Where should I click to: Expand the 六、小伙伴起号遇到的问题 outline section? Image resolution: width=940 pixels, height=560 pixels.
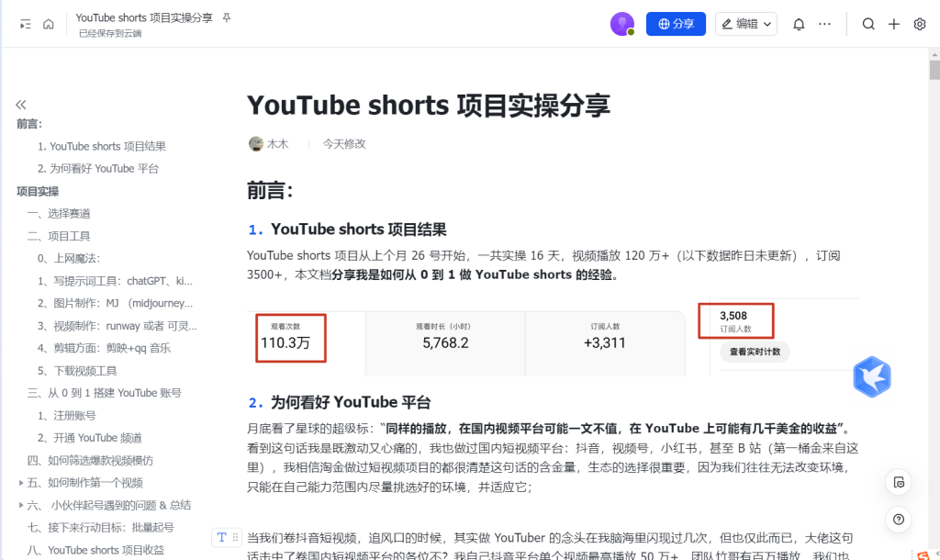(21, 505)
